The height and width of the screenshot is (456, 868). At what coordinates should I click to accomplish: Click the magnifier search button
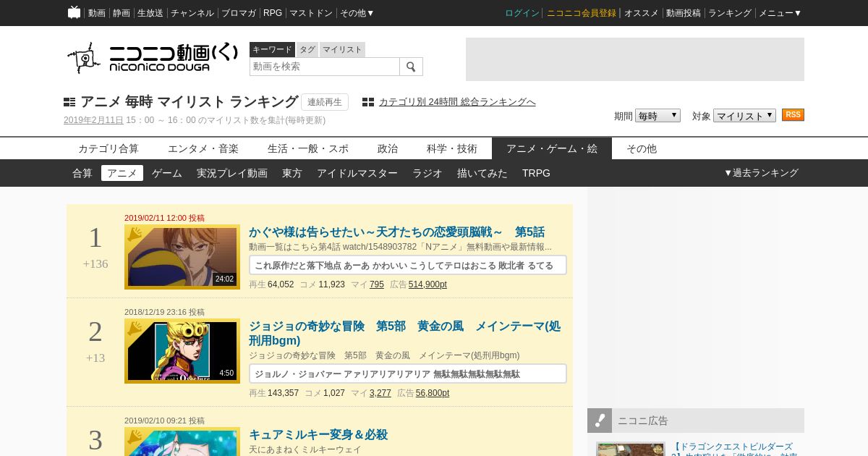pos(411,67)
